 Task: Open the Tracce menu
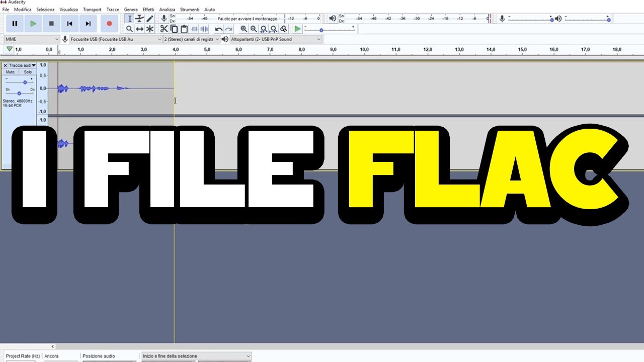[x=113, y=10]
